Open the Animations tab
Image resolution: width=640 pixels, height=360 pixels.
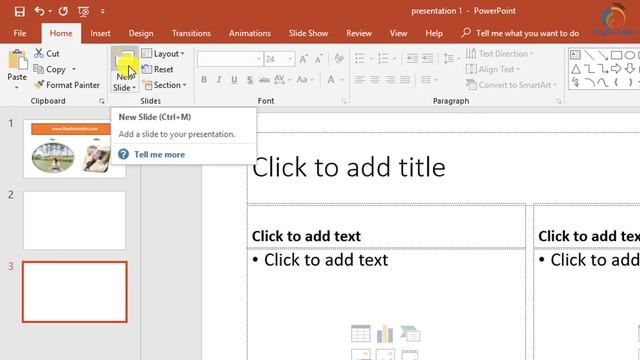(250, 33)
